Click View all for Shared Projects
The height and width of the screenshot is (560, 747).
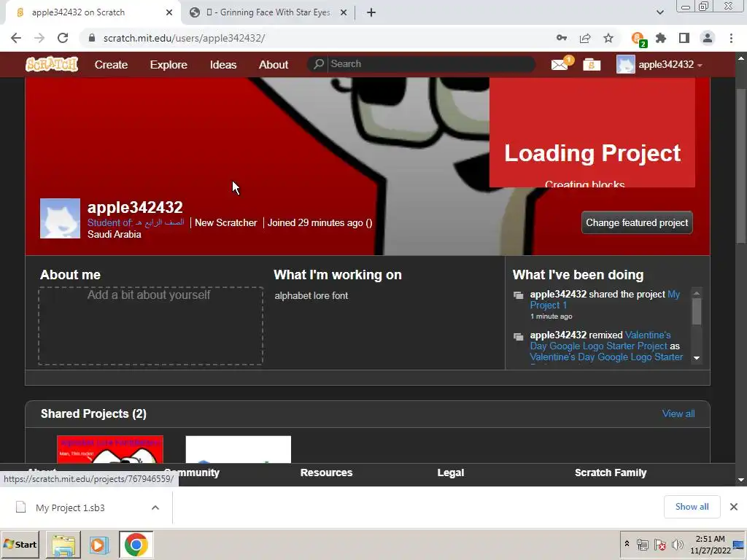tap(678, 413)
